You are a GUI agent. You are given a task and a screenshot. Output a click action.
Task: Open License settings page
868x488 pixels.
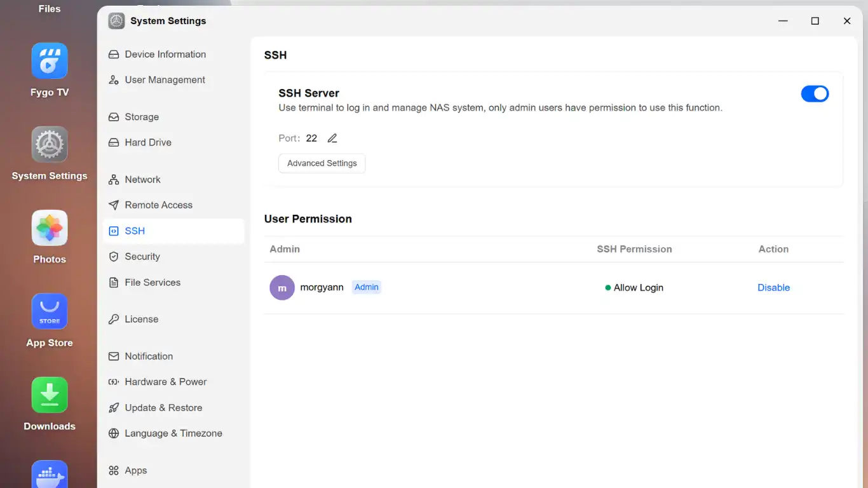point(173,320)
